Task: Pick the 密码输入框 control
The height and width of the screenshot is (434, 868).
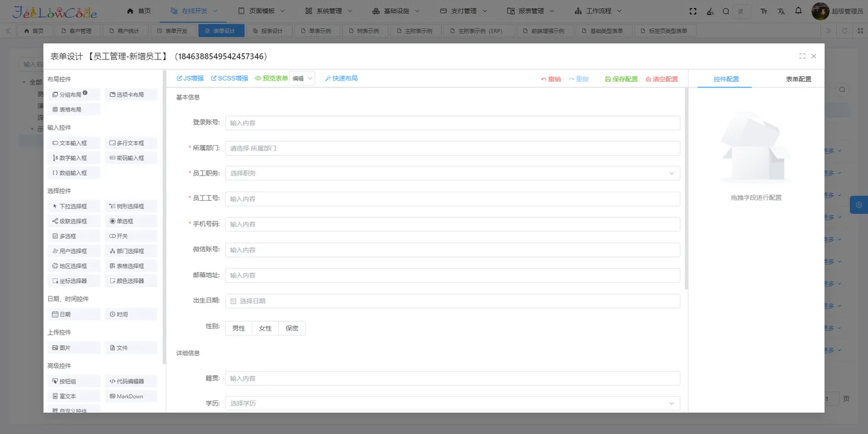Action: [x=130, y=158]
